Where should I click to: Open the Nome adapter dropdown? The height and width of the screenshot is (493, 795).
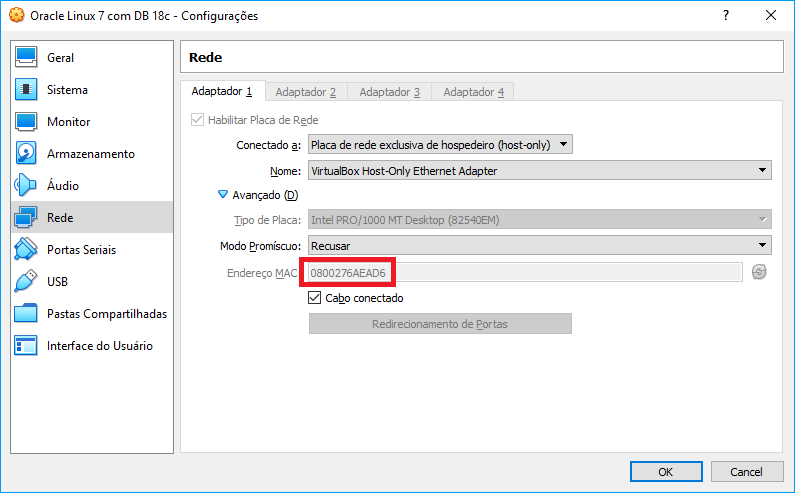click(540, 170)
